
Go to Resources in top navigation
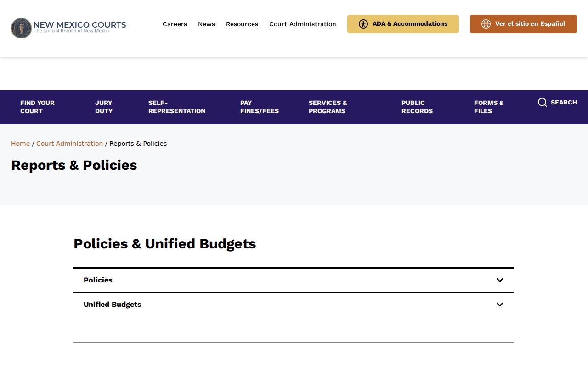[x=242, y=24]
